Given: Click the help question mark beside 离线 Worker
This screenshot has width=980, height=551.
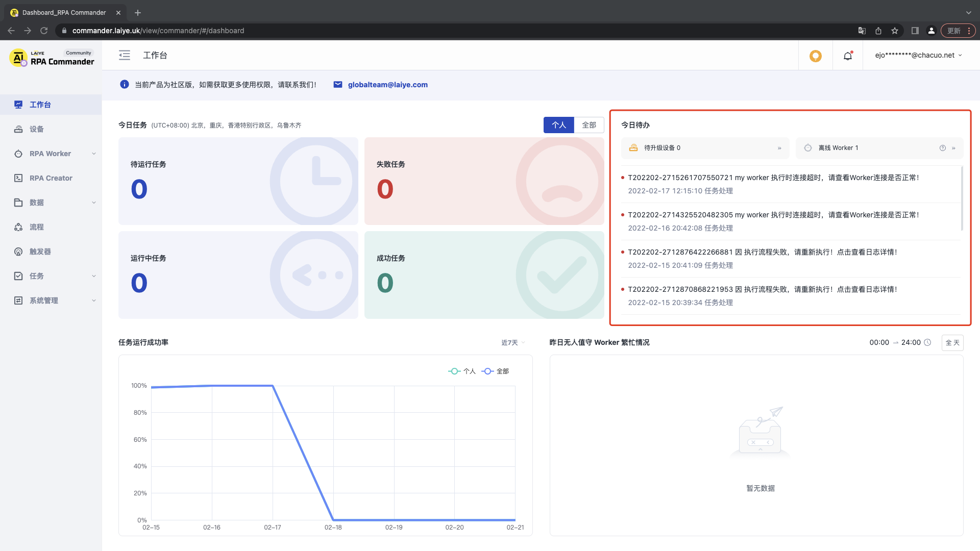Looking at the screenshot, I should coord(943,148).
